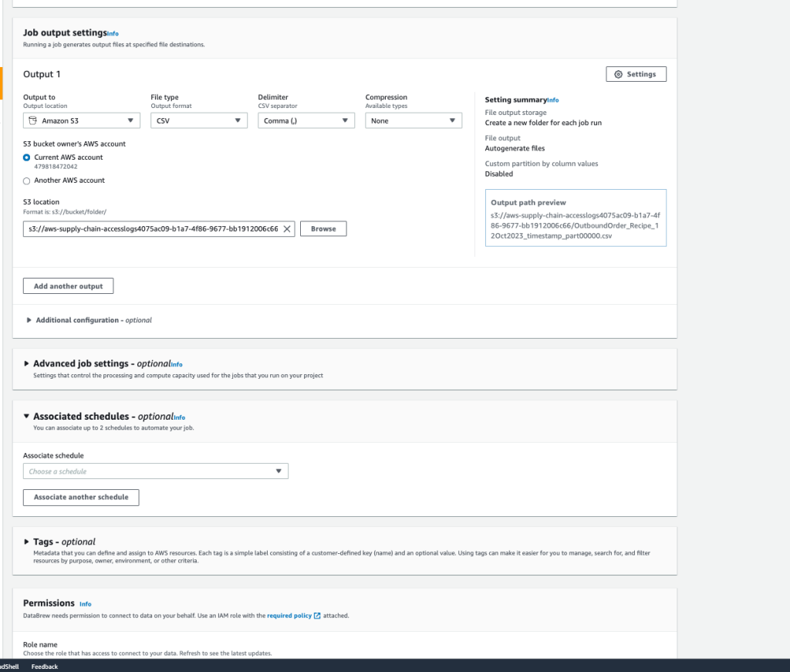Open the Choose a schedule dropdown
The width and height of the screenshot is (790, 672).
pos(156,471)
